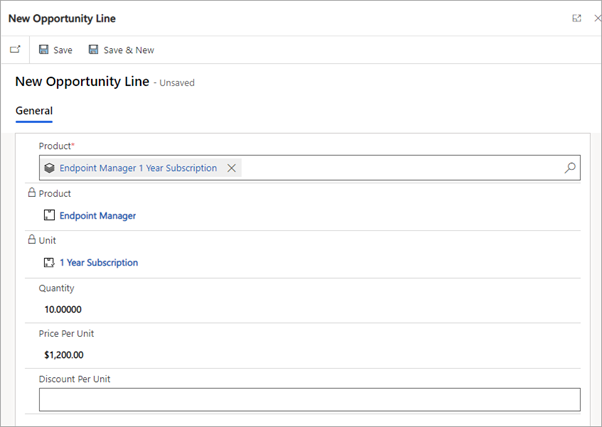Open the 1 Year Subscription unit link
This screenshot has width=602, height=427.
coord(99,263)
